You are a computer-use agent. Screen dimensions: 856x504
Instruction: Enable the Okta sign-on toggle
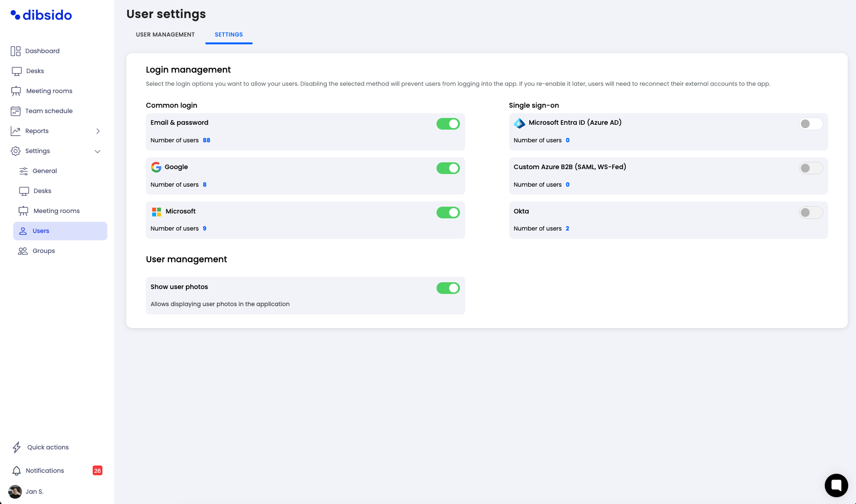(811, 213)
